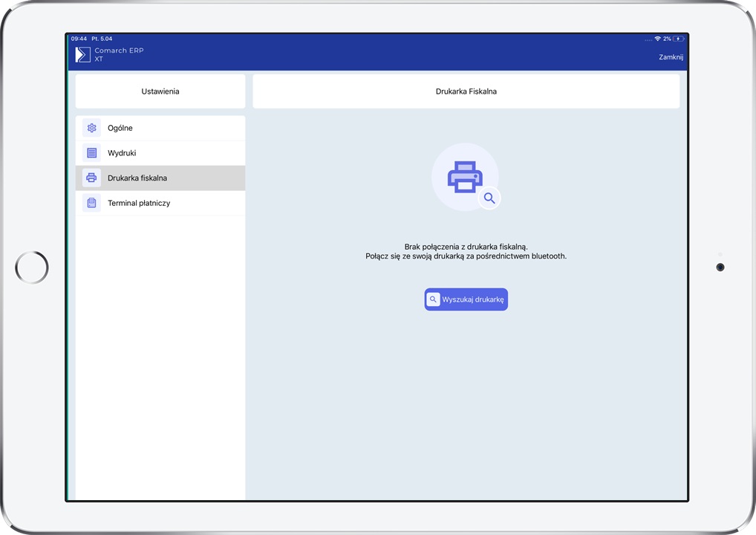Tap the Wi-Fi icon in the status bar
The height and width of the screenshot is (535, 756).
pyautogui.click(x=657, y=39)
